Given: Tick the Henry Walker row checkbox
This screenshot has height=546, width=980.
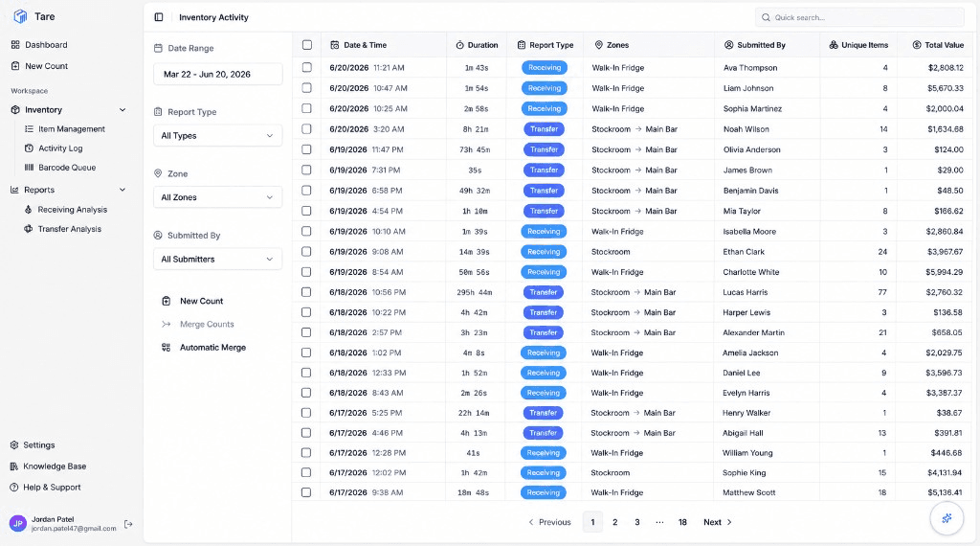Looking at the screenshot, I should (306, 413).
